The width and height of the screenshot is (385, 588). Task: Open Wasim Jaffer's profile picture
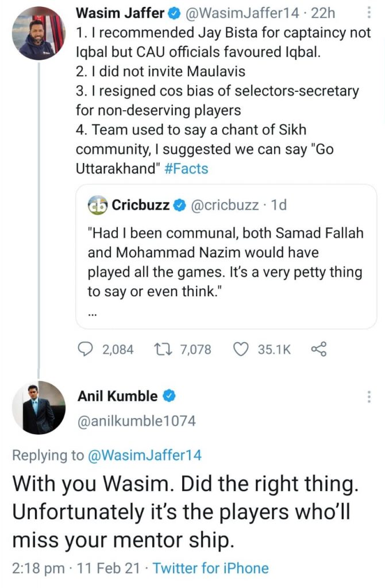(38, 33)
